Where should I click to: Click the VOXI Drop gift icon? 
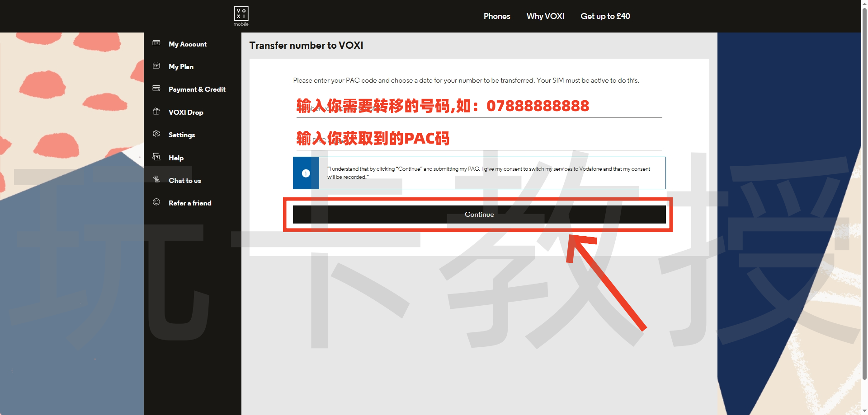tap(156, 111)
